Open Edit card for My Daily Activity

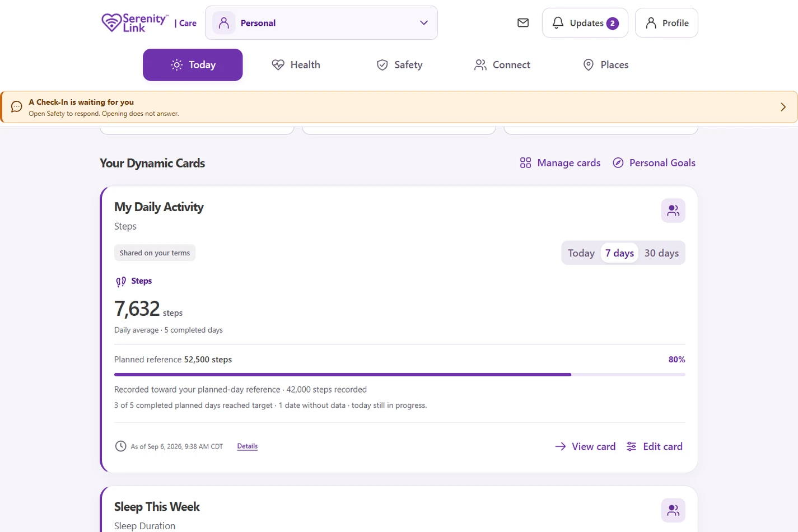(x=654, y=446)
